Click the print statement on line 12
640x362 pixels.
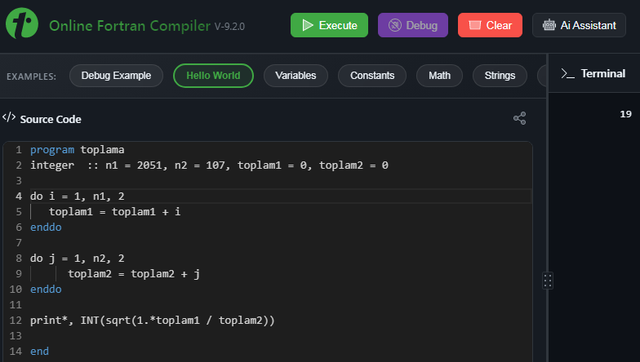(152, 320)
